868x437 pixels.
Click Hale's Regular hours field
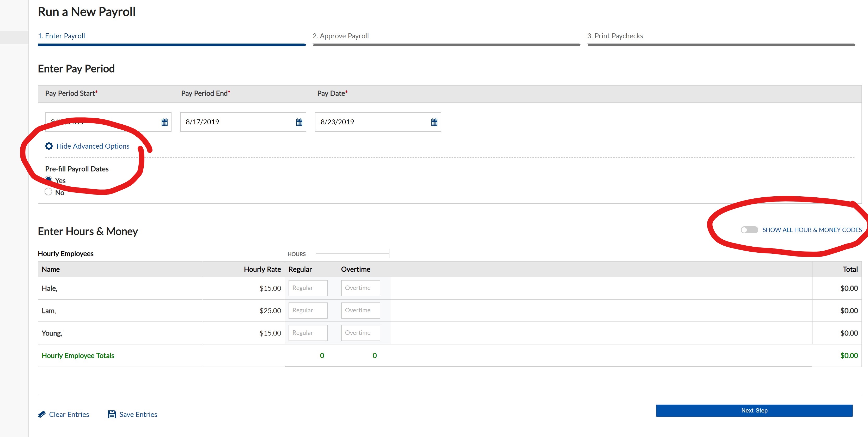click(x=308, y=288)
